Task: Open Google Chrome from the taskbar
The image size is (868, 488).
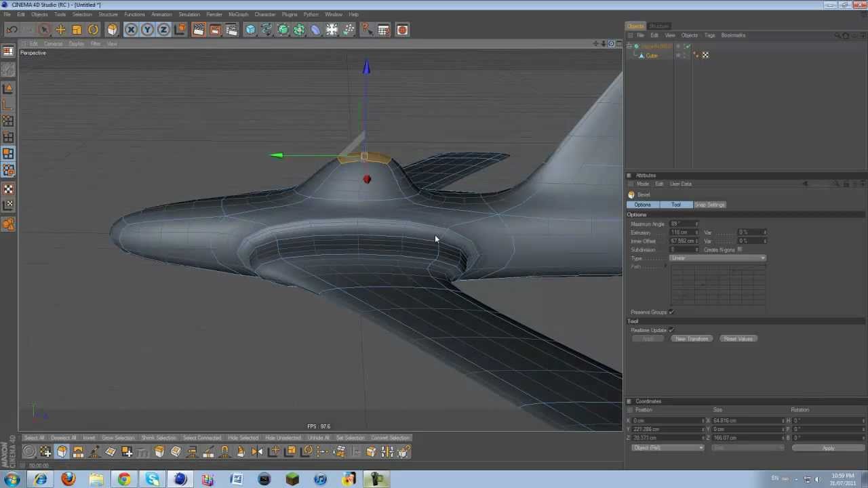Action: point(123,480)
